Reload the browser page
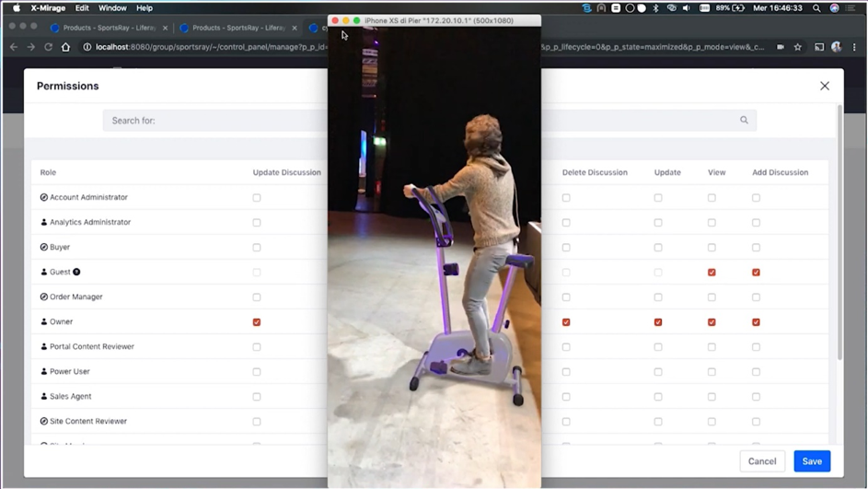Viewport: 868px width, 489px height. (48, 47)
